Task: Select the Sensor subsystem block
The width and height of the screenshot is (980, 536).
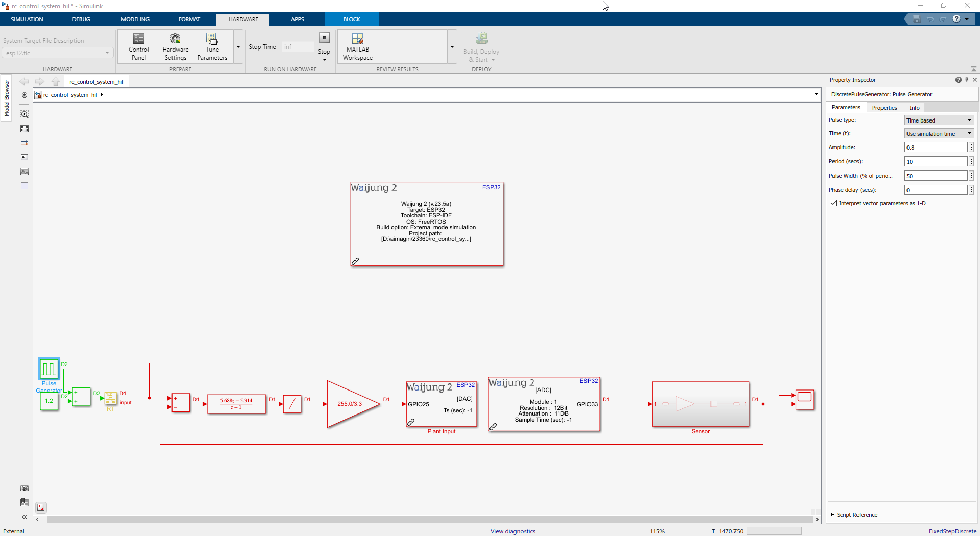Action: click(701, 404)
